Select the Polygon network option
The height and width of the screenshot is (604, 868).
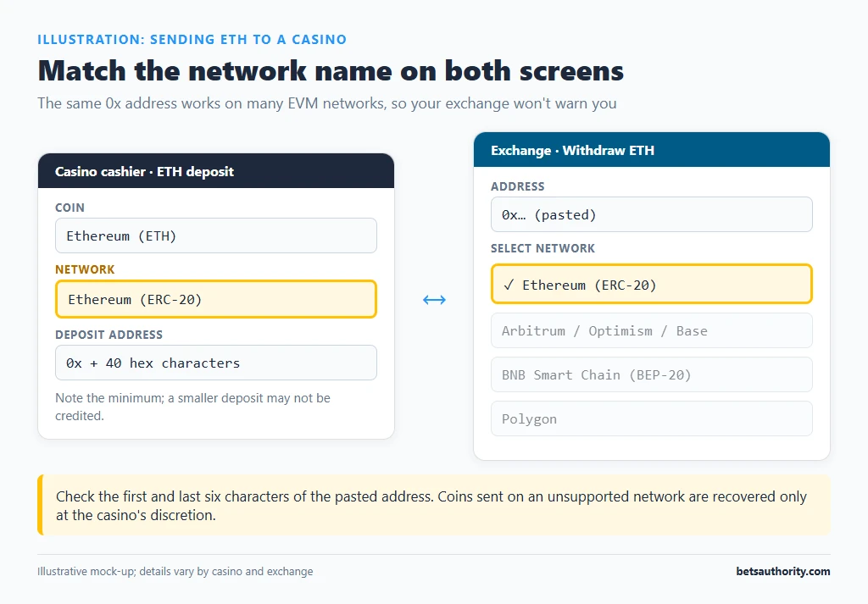click(x=652, y=418)
